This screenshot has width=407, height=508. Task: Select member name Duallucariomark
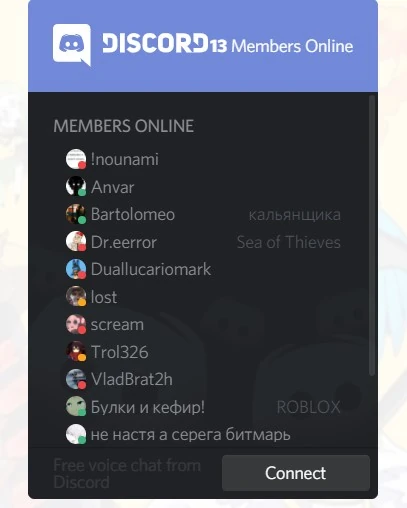click(151, 269)
